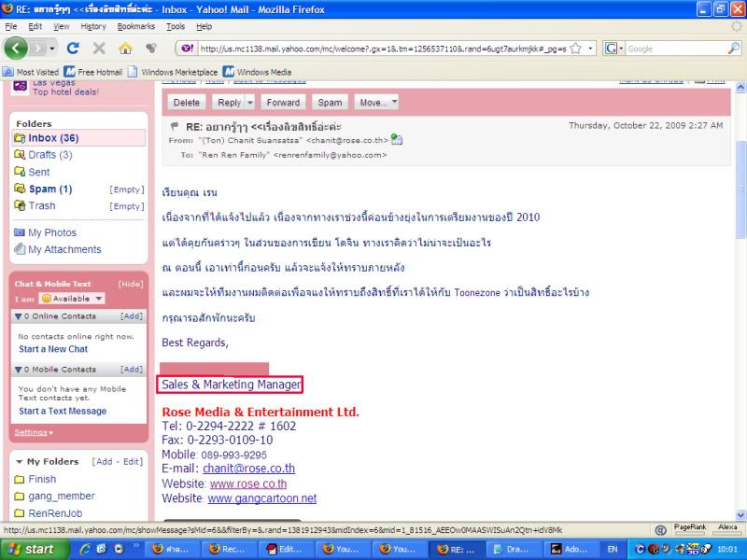
Task: Open the chat Settings menu
Action: point(34,432)
